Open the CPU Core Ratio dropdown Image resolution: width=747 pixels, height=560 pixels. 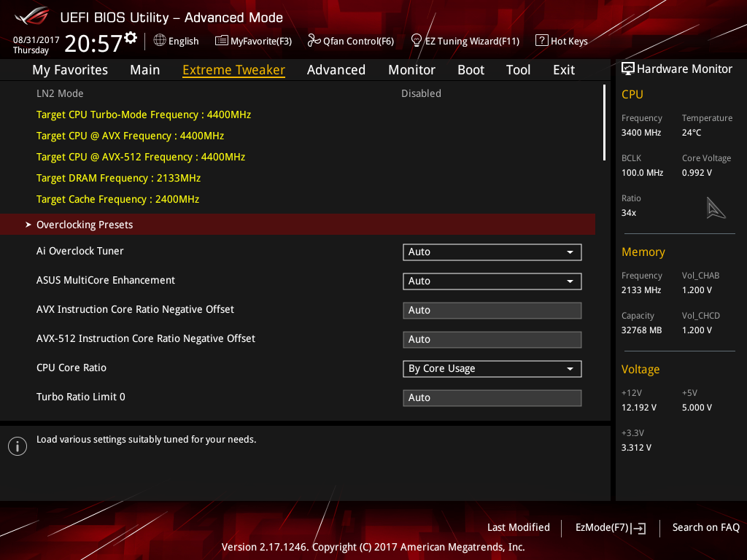point(492,369)
